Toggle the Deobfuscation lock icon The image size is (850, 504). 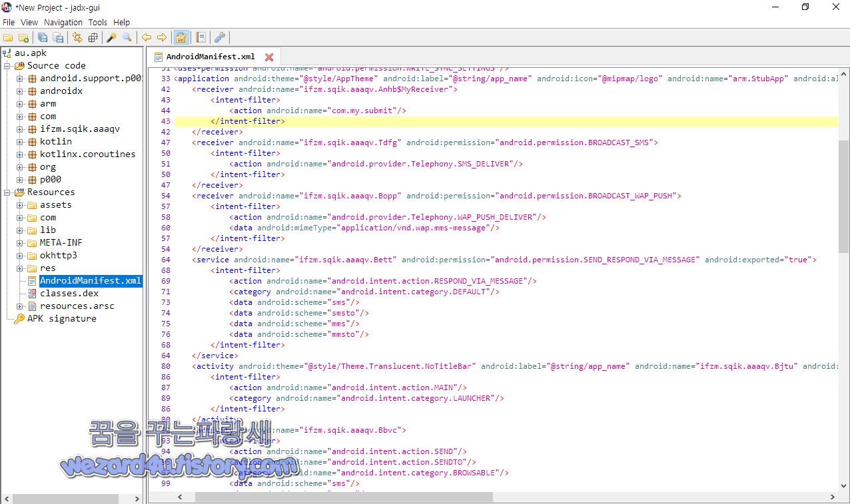(181, 37)
